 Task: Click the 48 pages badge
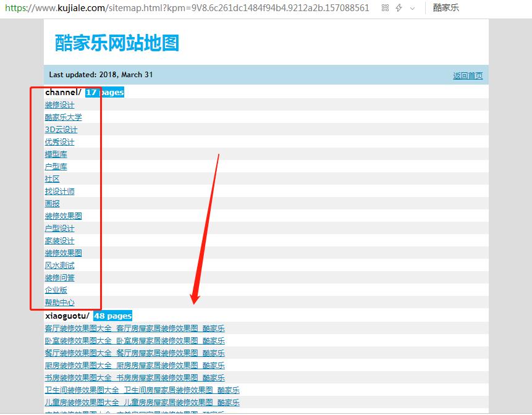click(112, 316)
